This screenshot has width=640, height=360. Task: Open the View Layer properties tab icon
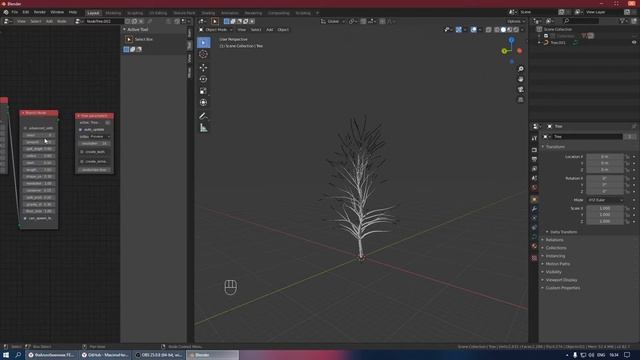click(x=534, y=169)
